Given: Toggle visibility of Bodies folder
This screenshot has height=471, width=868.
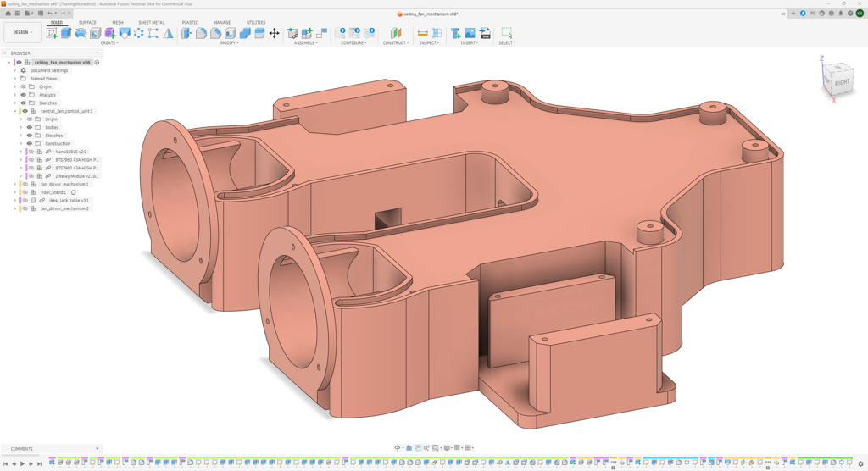Looking at the screenshot, I should tap(30, 127).
